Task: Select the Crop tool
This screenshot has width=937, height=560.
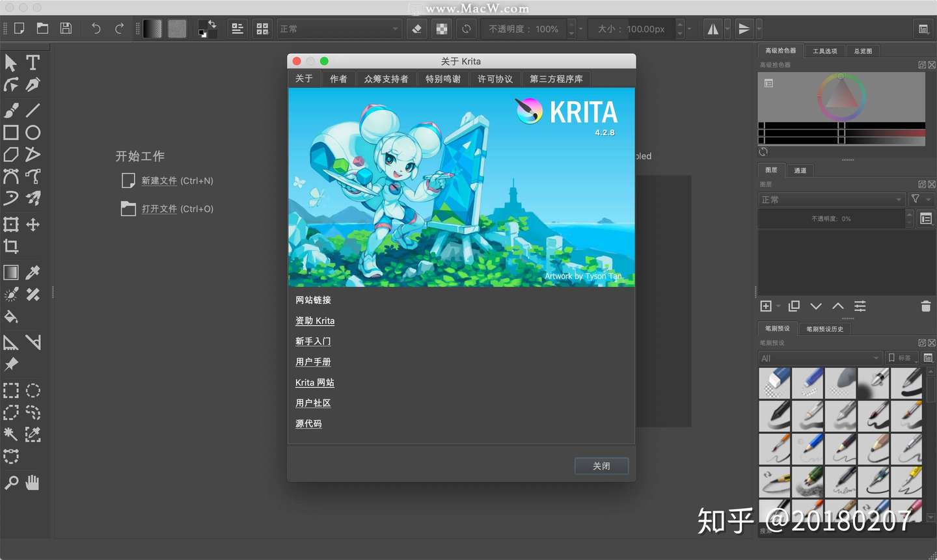Action: [11, 246]
